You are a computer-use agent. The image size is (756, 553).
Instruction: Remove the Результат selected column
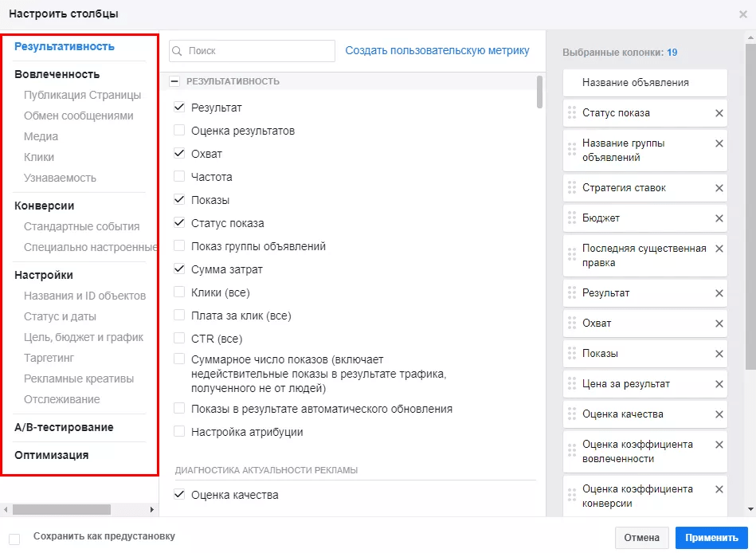pyautogui.click(x=719, y=293)
